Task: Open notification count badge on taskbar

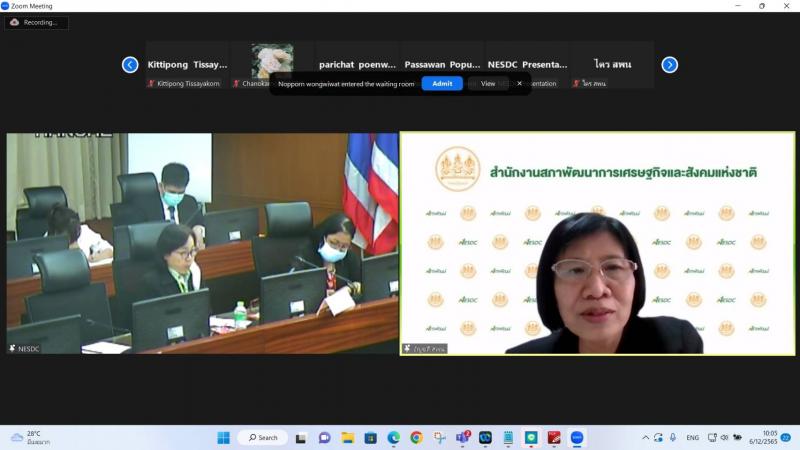Action: 786,437
